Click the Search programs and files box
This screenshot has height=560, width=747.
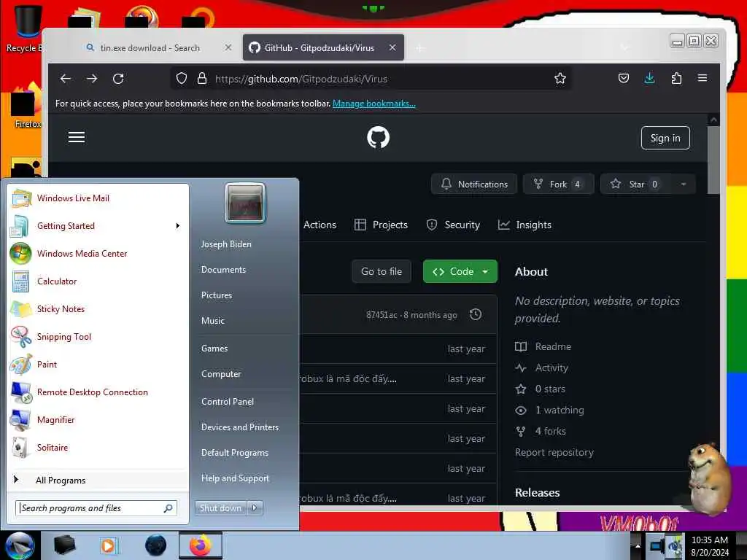(x=96, y=508)
